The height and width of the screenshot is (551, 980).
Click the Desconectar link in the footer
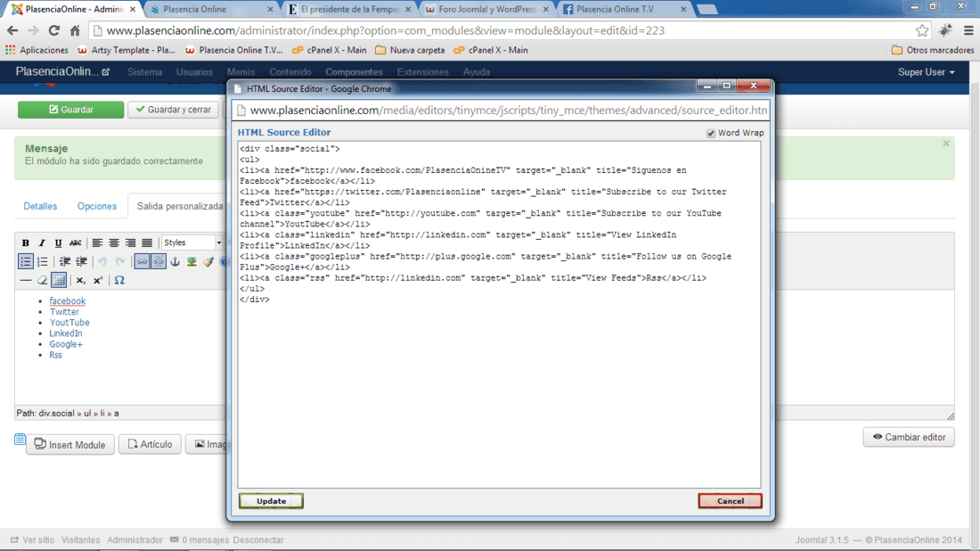[x=258, y=539]
